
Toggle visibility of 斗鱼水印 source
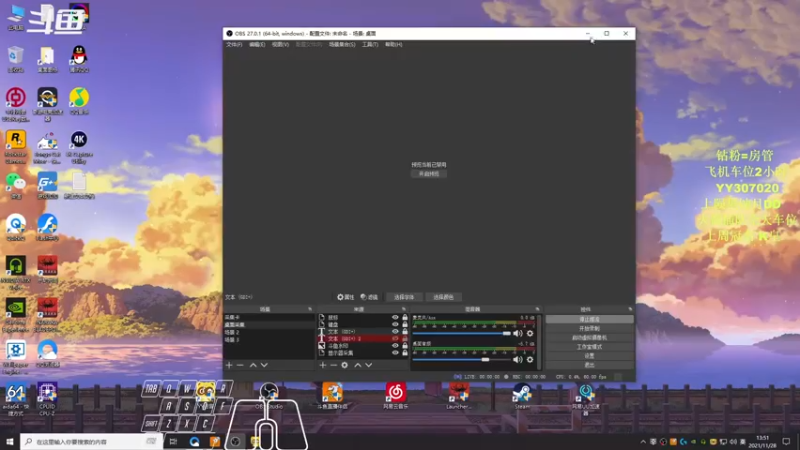(x=395, y=346)
